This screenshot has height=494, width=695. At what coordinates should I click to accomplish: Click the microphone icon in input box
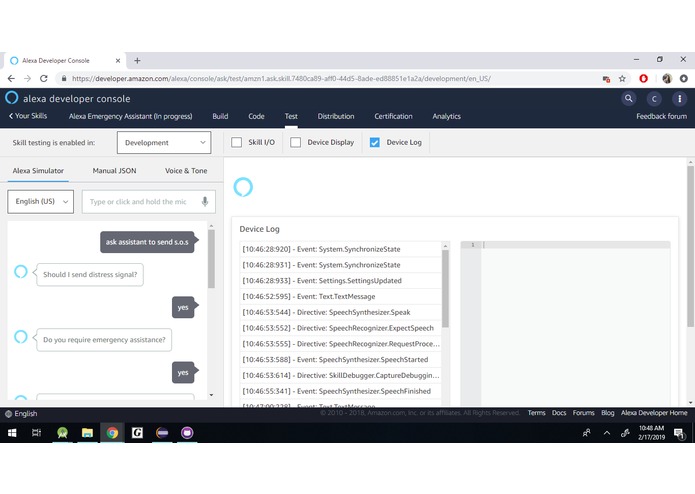[205, 202]
